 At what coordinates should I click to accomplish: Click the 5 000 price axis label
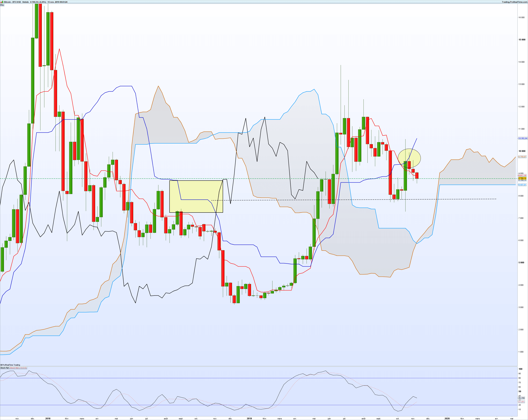click(521, 263)
